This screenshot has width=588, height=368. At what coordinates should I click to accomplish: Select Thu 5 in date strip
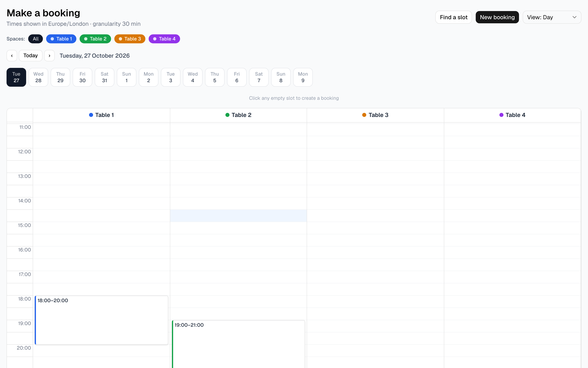pyautogui.click(x=215, y=77)
